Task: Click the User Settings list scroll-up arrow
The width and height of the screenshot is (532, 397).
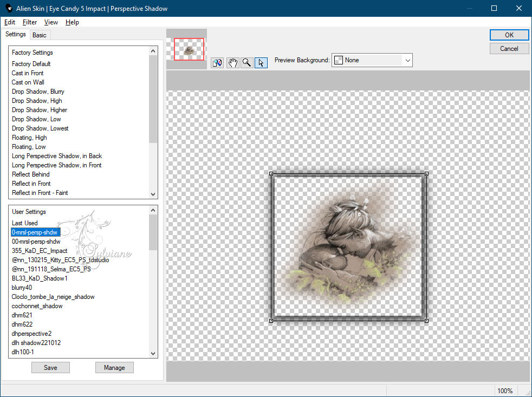Action: click(x=153, y=210)
